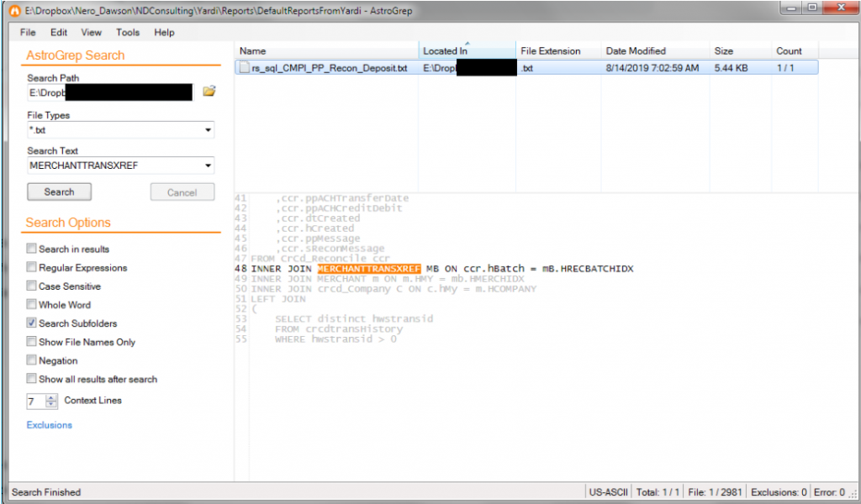Enable Search in results option
The image size is (861, 504).
click(x=31, y=249)
